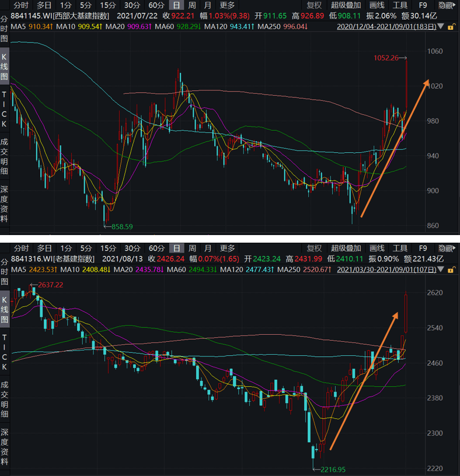Click 超级叠加 in the bottom chart toolbar
This screenshot has width=460, height=476.
coord(346,249)
